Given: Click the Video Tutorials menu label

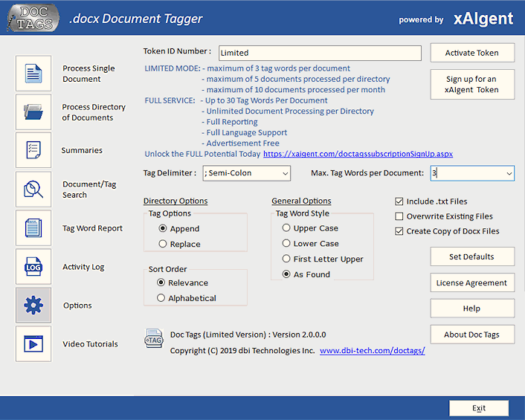Looking at the screenshot, I should click(x=90, y=344).
